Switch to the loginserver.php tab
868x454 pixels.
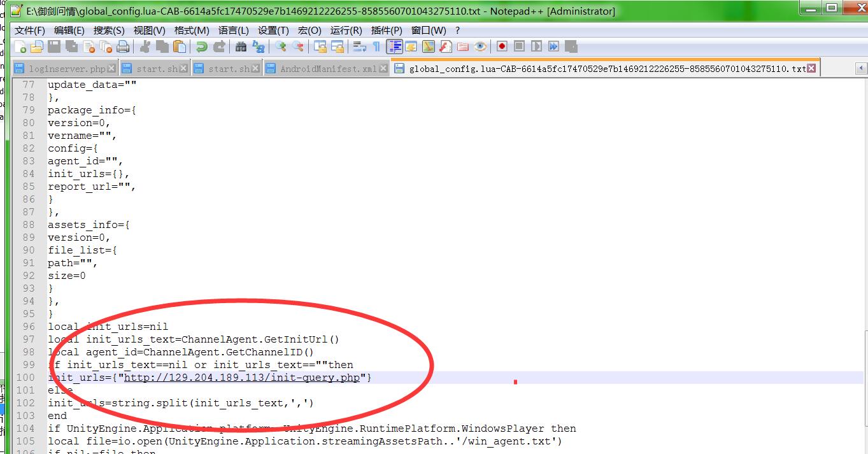coord(67,69)
